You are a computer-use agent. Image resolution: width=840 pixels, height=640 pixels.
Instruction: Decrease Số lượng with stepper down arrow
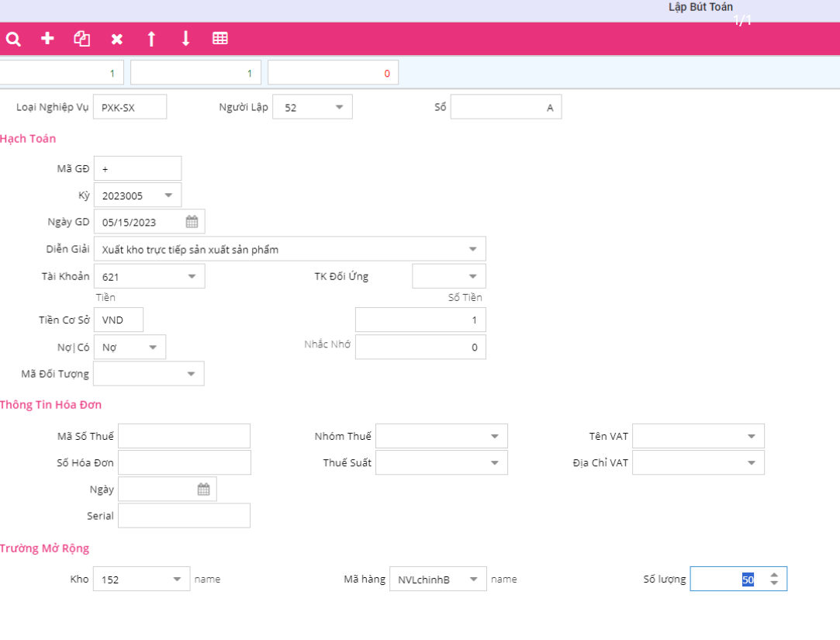pos(774,583)
